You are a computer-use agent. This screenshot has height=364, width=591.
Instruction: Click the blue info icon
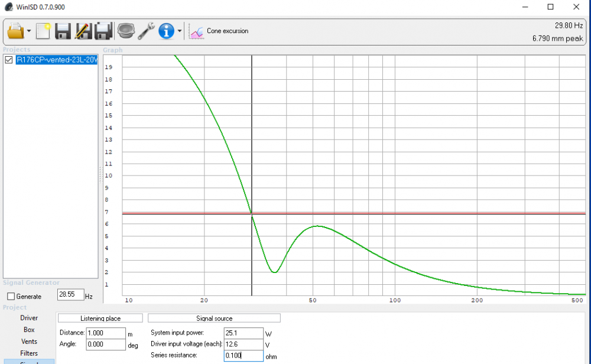coord(166,31)
